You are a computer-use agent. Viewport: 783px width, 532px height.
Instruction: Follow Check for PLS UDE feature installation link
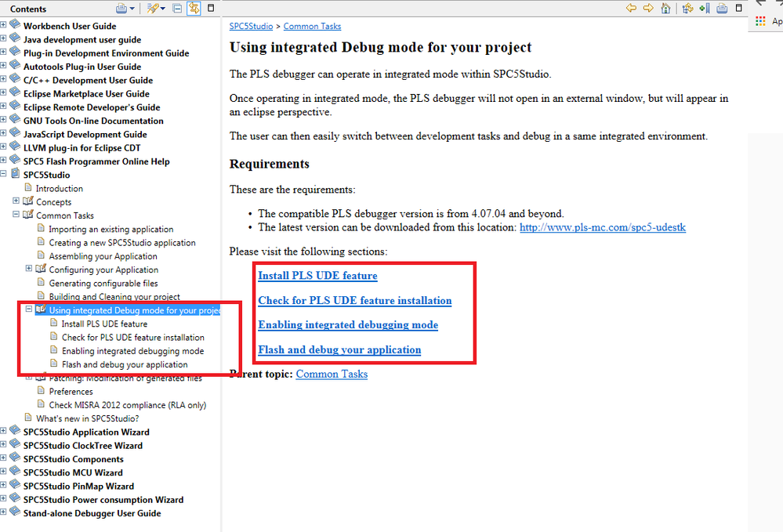(354, 300)
